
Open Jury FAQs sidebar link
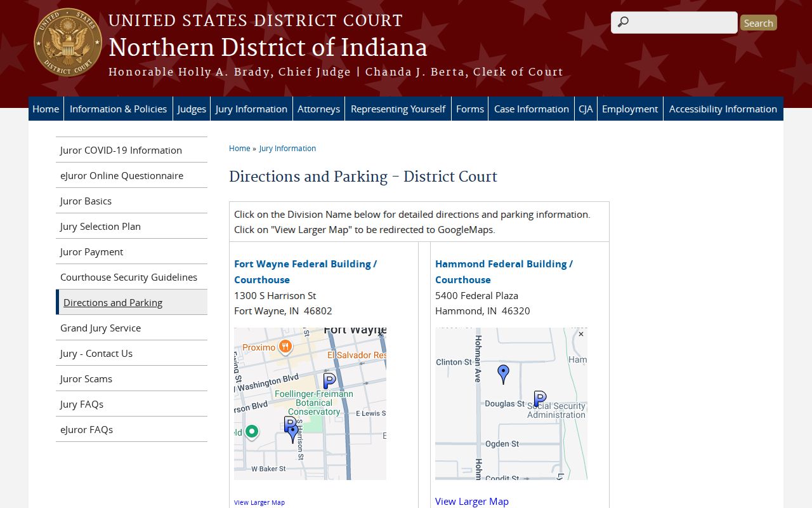(131, 404)
